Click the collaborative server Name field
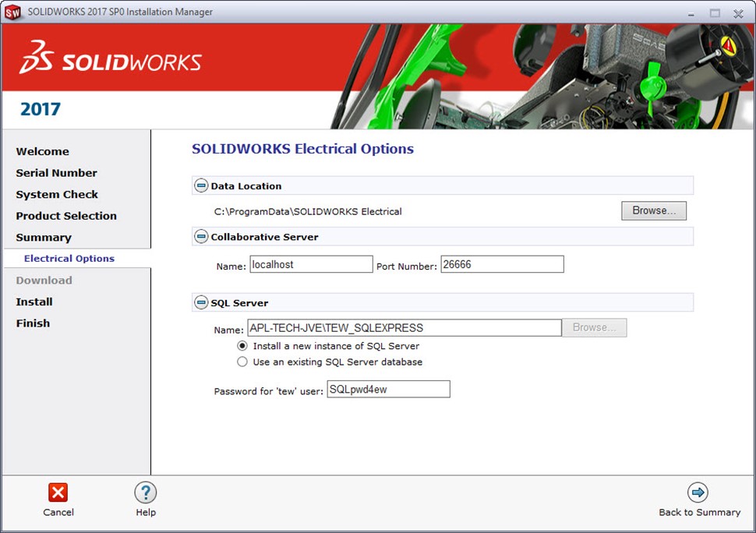This screenshot has height=533, width=756. click(x=311, y=265)
